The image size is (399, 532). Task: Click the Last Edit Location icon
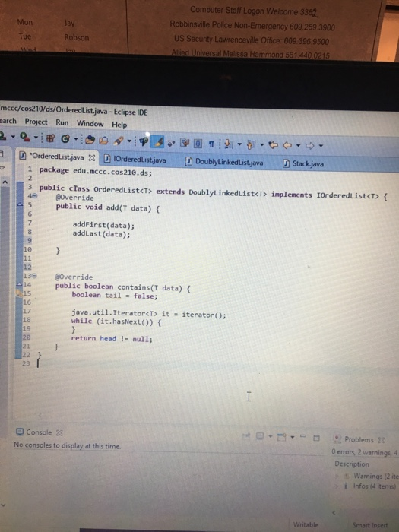(274, 145)
